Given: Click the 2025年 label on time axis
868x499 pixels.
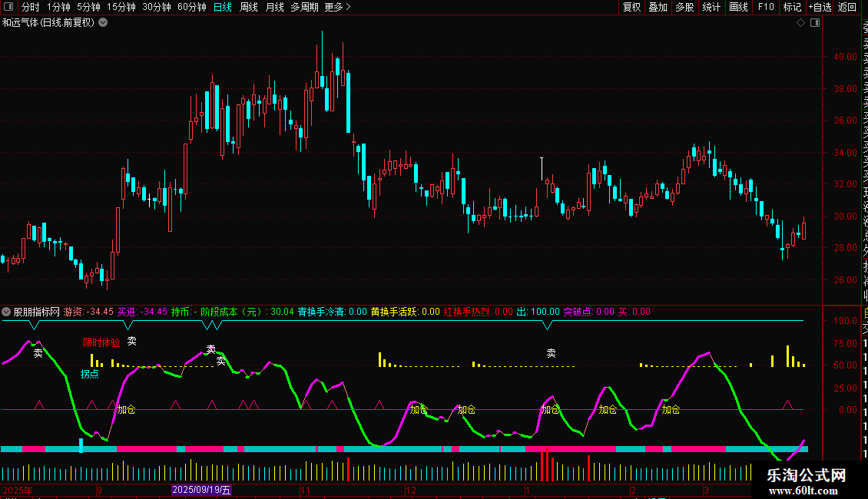Looking at the screenshot, I should 18,490.
